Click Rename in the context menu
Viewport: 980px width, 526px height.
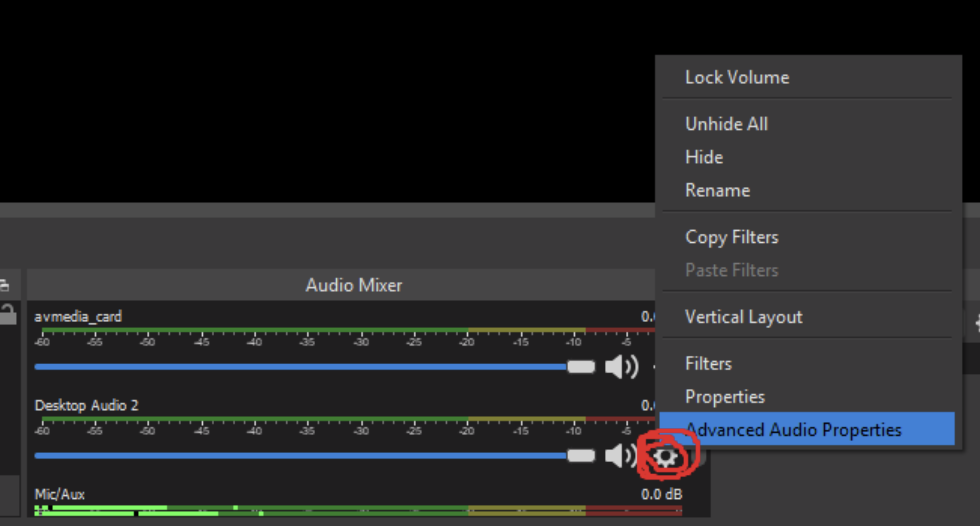pos(717,190)
